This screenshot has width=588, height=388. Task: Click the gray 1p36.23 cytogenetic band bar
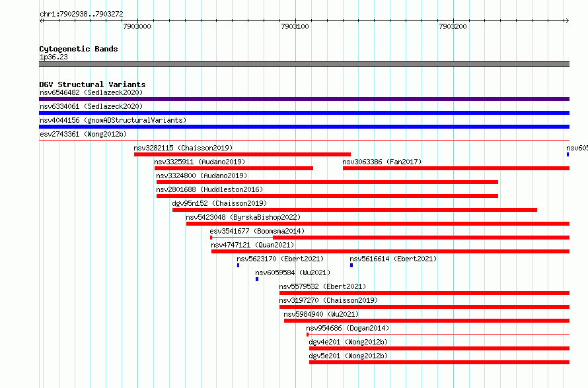[304, 64]
